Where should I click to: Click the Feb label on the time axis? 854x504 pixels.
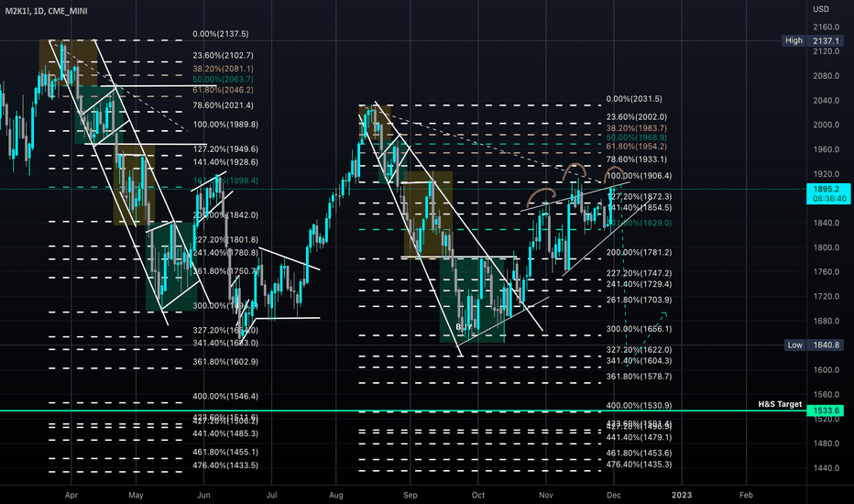pos(746,495)
